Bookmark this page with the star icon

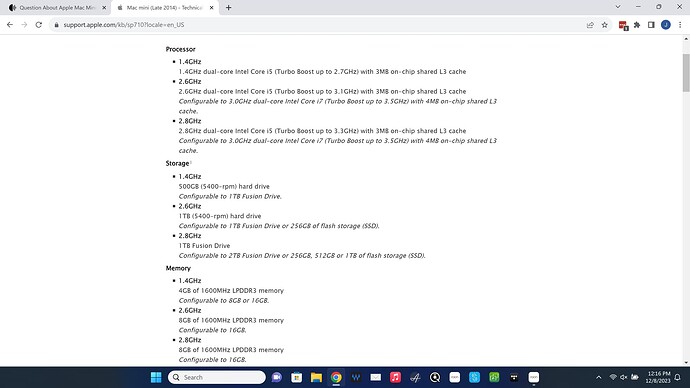coord(605,25)
